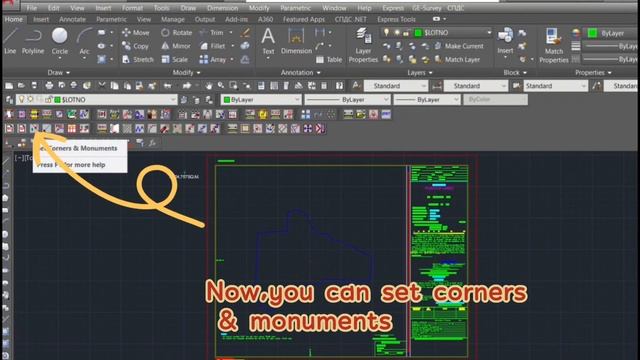Switch to the Manage ribbon tab
This screenshot has height=360, width=640.
point(173,19)
